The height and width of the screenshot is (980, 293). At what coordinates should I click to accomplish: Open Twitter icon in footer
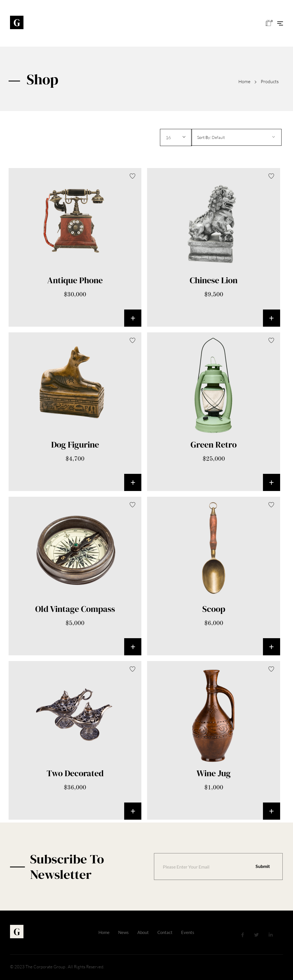point(256,935)
